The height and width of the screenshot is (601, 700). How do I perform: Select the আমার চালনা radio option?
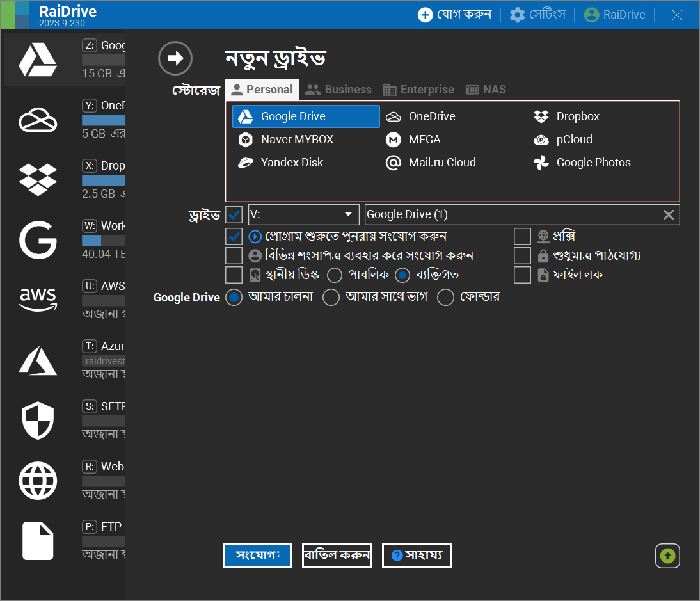(x=234, y=298)
